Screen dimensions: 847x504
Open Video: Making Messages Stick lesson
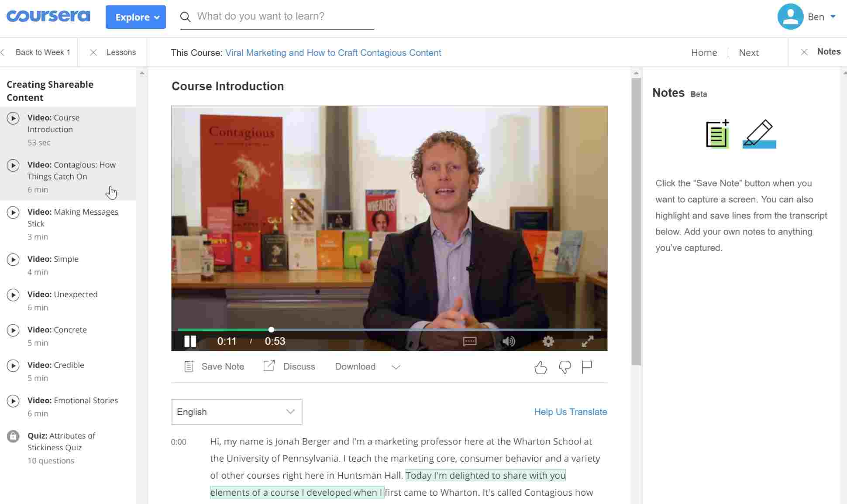click(x=68, y=224)
